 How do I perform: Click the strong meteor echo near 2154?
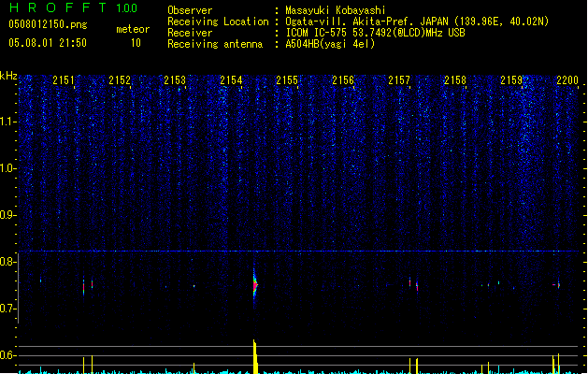[x=255, y=285]
